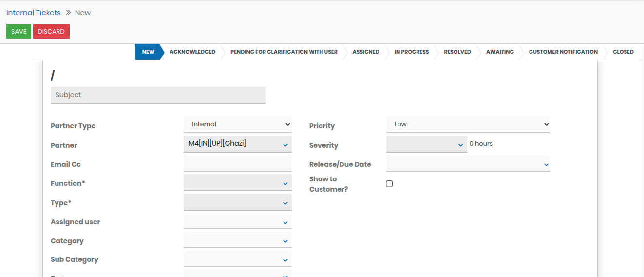
Task: Switch ticket stage to Assigned
Action: tap(365, 52)
